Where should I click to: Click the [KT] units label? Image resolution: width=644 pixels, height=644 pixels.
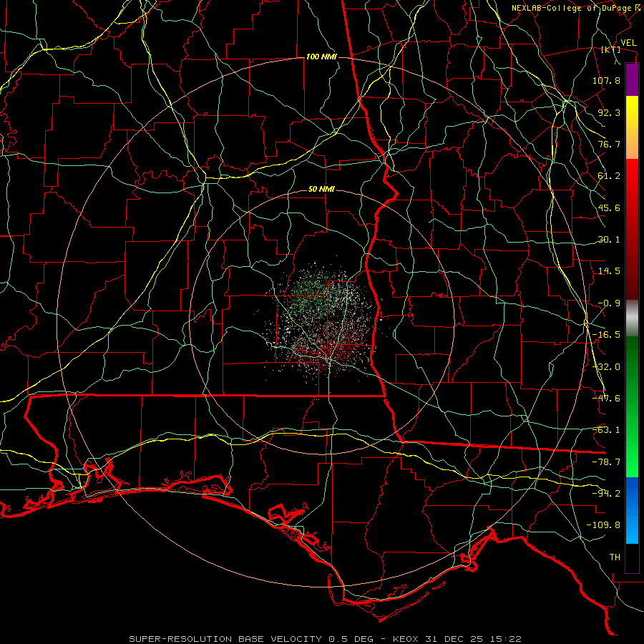click(x=611, y=50)
